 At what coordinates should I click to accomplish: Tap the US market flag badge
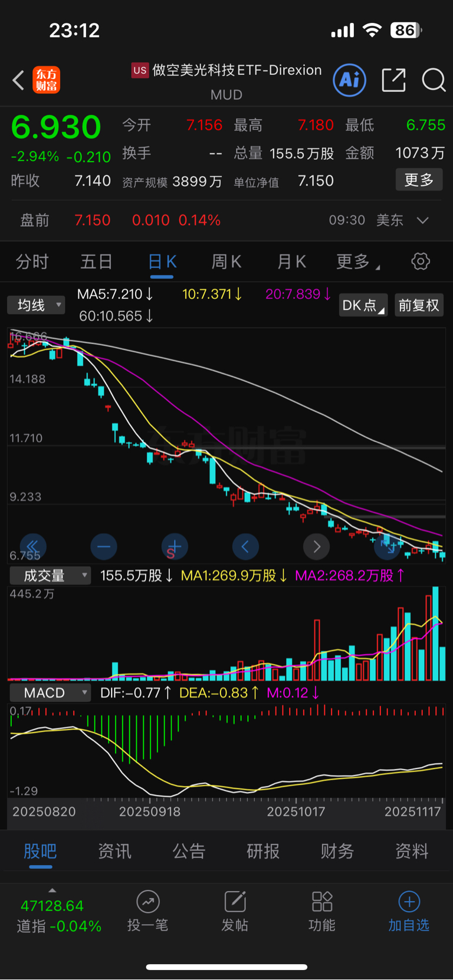point(140,71)
